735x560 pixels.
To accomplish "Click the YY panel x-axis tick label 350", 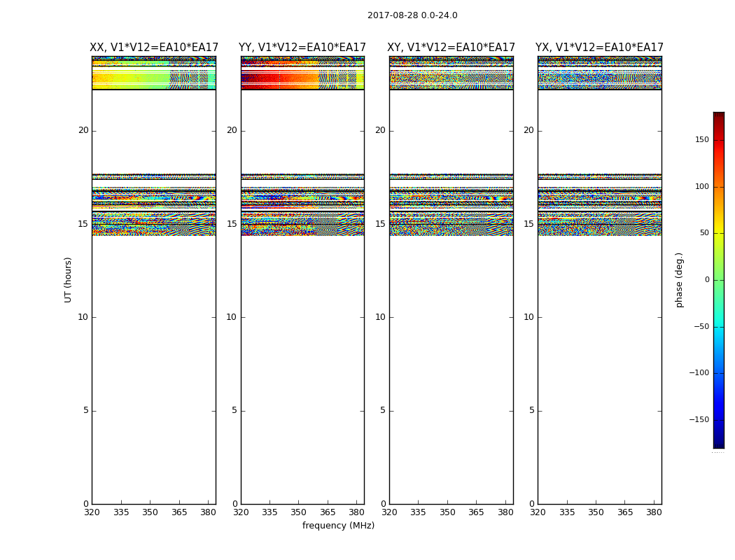I will tap(299, 512).
